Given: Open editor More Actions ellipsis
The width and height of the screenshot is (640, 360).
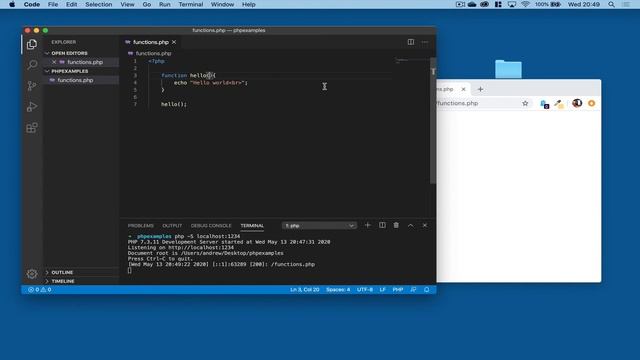Looking at the screenshot, I should tap(424, 42).
